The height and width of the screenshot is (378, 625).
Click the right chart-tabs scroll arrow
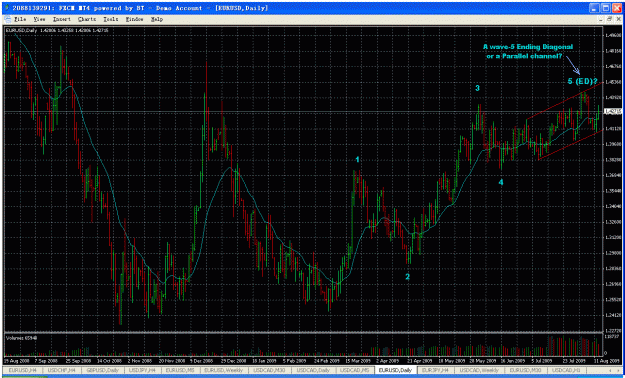pyautogui.click(x=618, y=370)
